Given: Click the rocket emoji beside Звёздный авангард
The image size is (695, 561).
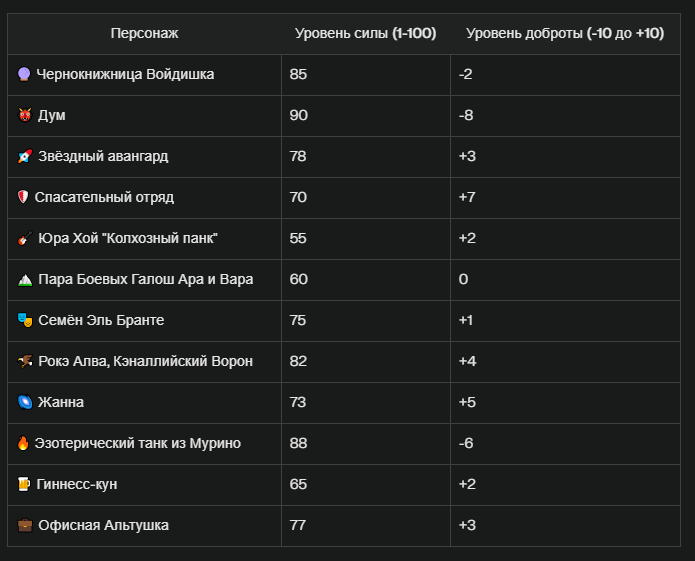Looking at the screenshot, I should coord(25,156).
